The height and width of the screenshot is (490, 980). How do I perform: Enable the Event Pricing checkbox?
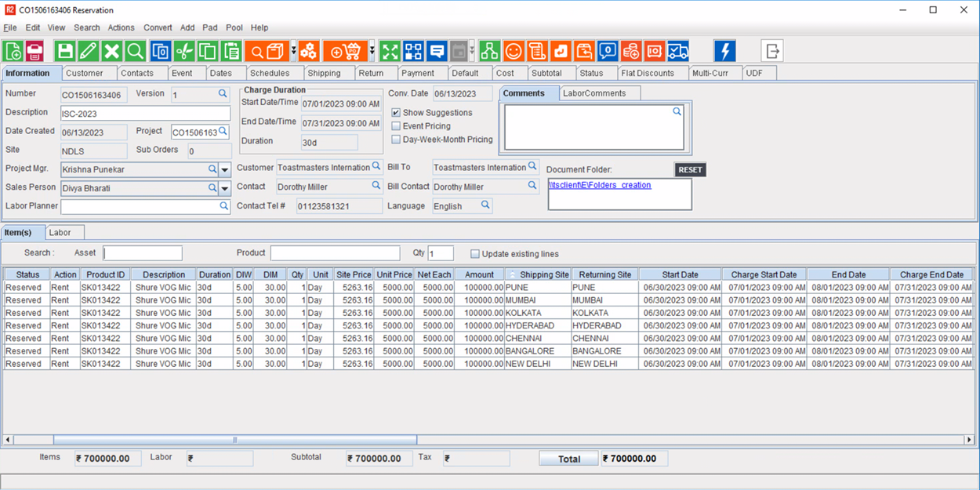pyautogui.click(x=395, y=125)
